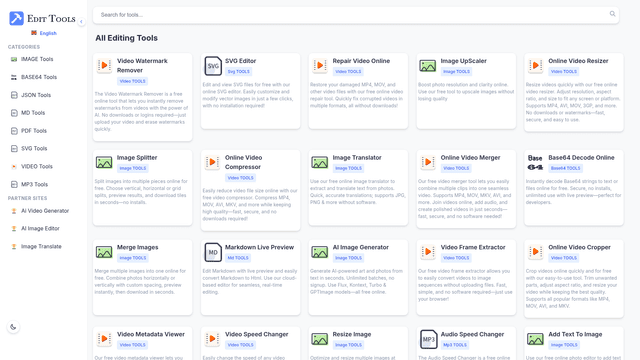
Task: Visit Image Translate partner site
Action: (x=41, y=247)
